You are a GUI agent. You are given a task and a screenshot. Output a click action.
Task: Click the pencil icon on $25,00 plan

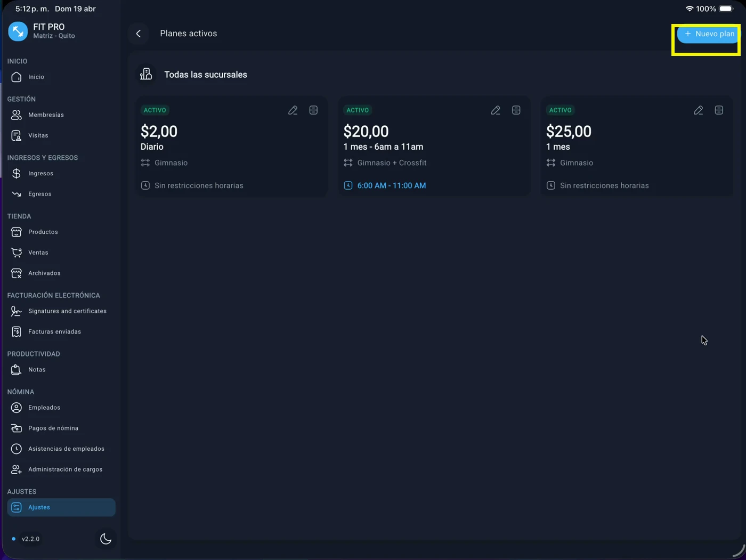tap(698, 110)
